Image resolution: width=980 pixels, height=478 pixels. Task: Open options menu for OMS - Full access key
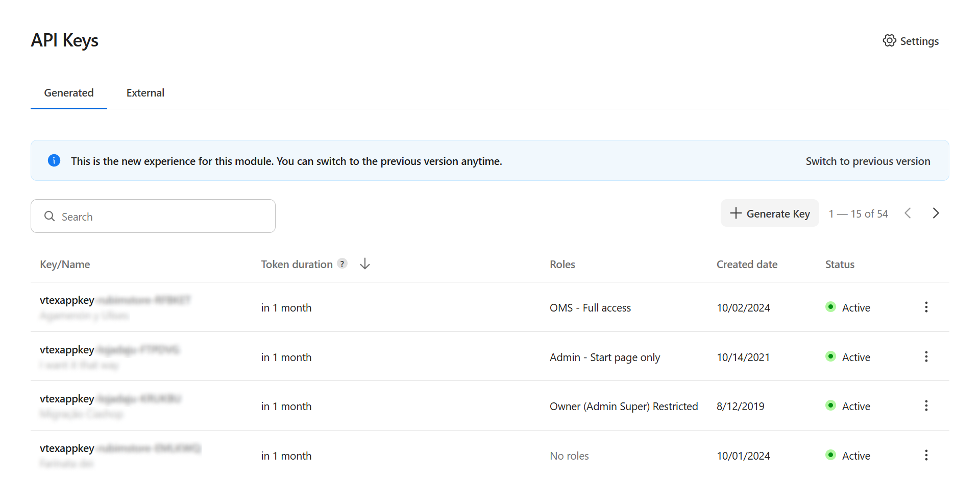pos(926,307)
